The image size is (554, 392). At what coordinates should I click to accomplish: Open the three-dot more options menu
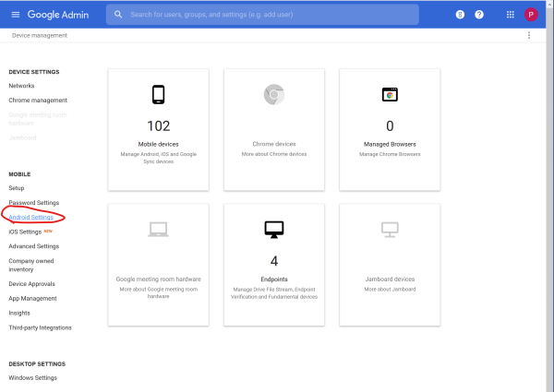(529, 35)
